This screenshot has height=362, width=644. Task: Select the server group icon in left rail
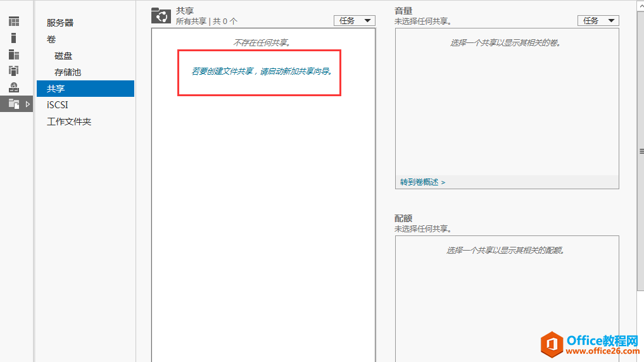point(13,70)
